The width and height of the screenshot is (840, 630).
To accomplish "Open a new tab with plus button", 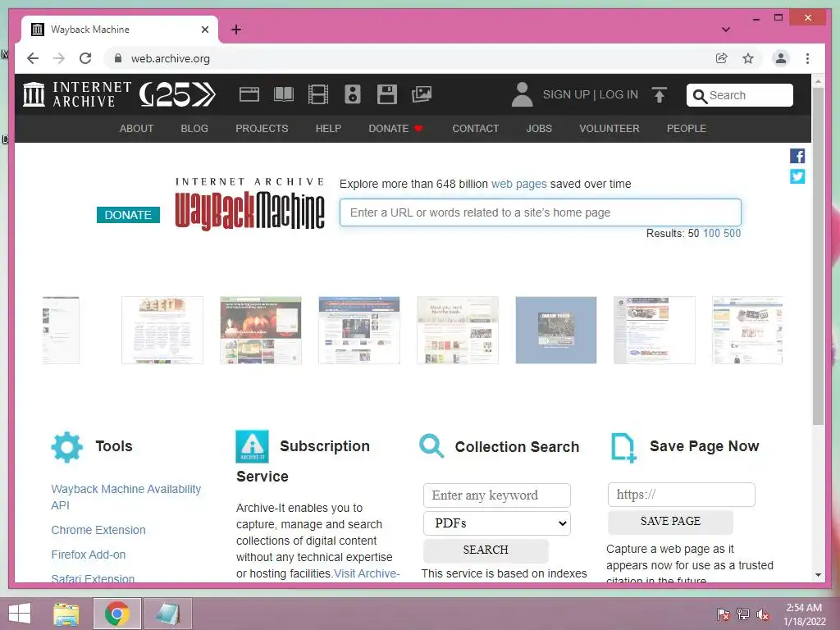I will coord(236,30).
